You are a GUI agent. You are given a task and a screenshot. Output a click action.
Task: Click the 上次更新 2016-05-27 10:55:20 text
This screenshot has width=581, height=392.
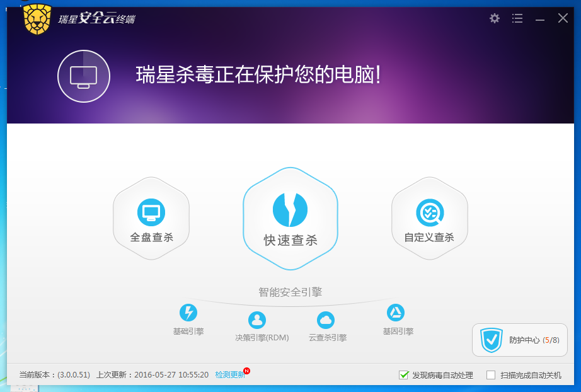[152, 375]
